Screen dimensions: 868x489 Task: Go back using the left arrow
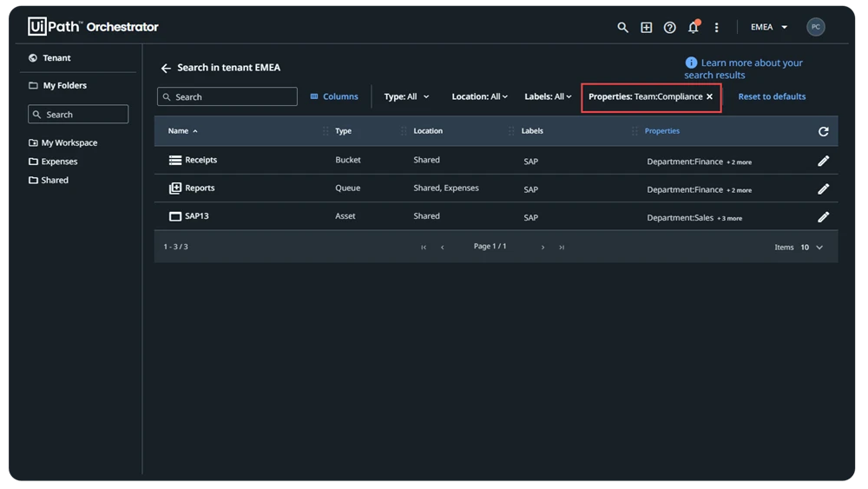point(166,68)
